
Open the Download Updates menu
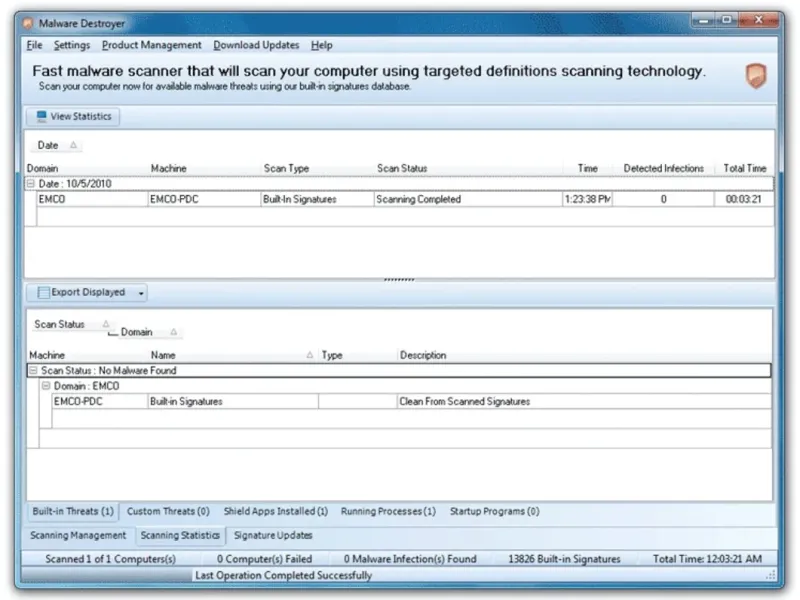click(x=256, y=45)
